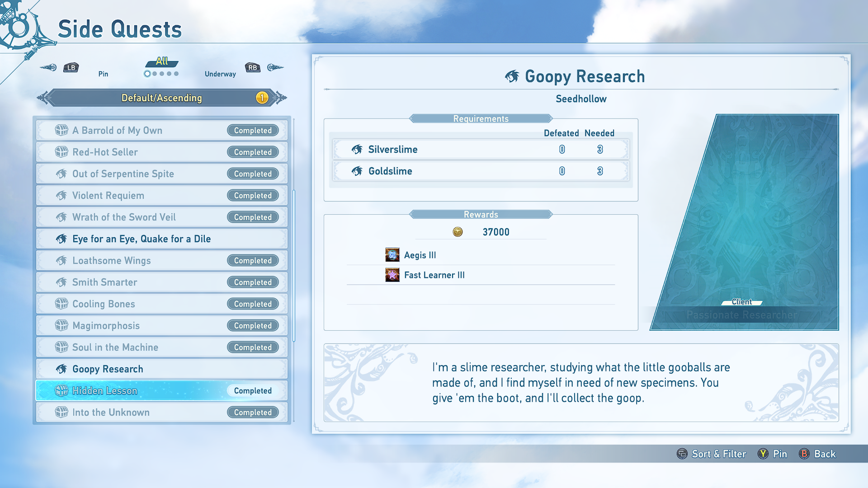Switch to the Underway tab
The width and height of the screenshot is (868, 488).
(220, 74)
